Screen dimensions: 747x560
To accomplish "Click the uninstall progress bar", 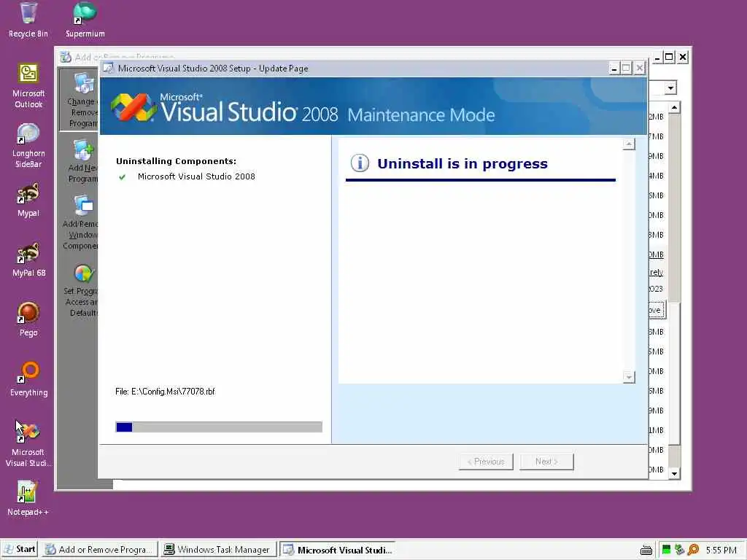I will click(219, 427).
